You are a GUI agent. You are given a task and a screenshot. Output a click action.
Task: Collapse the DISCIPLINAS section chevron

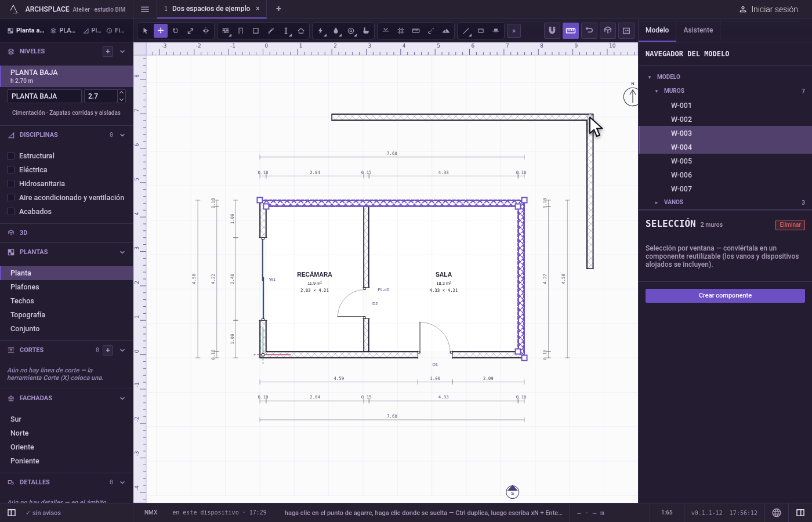point(122,135)
